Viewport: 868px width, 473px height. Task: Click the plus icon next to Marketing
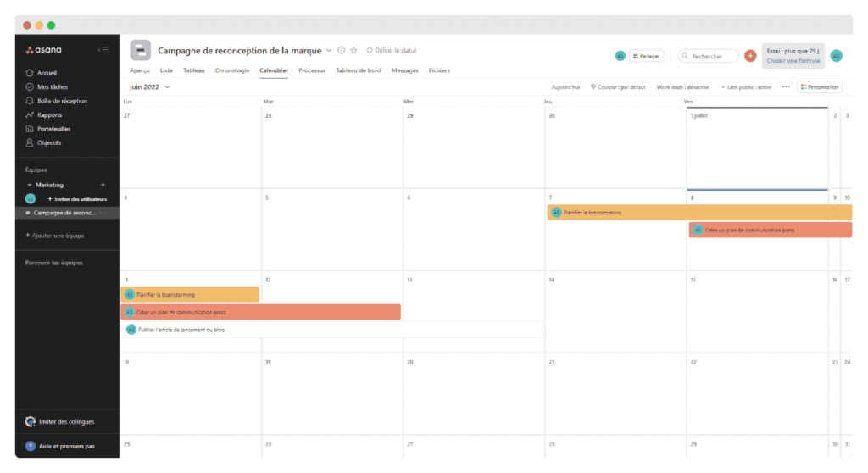tap(103, 185)
